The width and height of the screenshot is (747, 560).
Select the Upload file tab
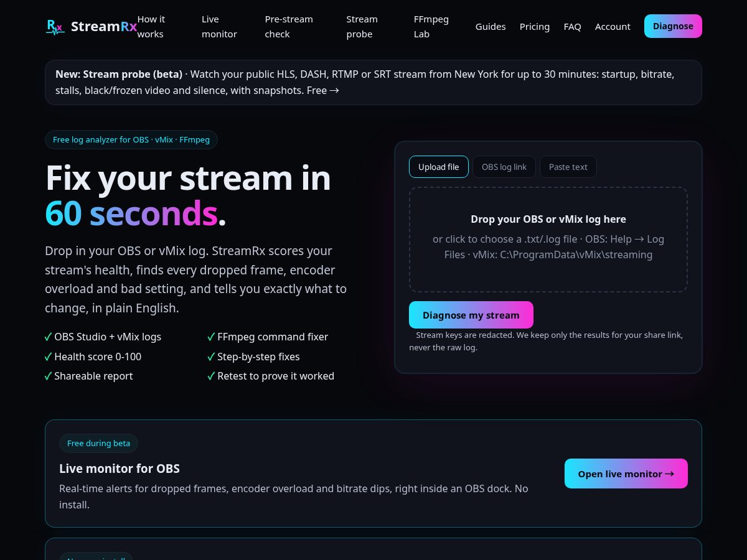coord(439,167)
